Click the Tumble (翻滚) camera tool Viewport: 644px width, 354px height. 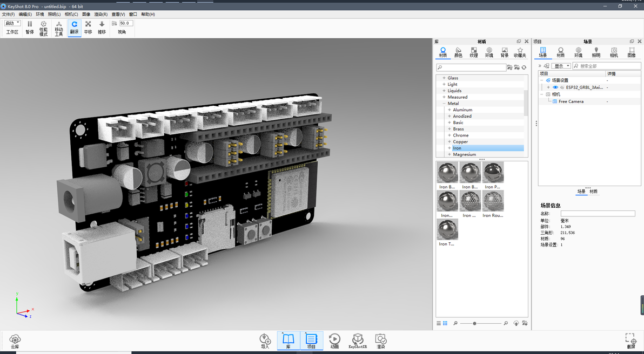(x=75, y=28)
